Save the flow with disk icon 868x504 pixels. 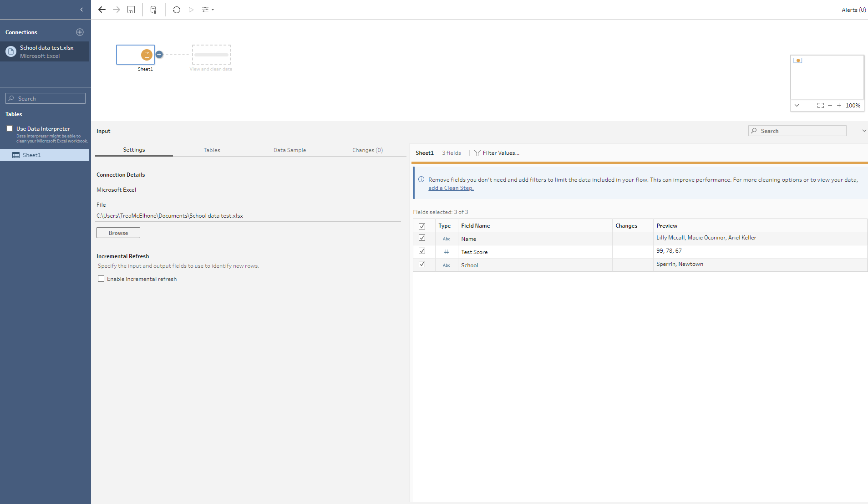coord(131,10)
